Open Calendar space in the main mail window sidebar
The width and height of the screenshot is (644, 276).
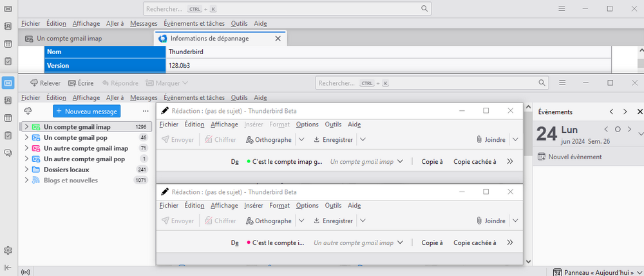[8, 118]
